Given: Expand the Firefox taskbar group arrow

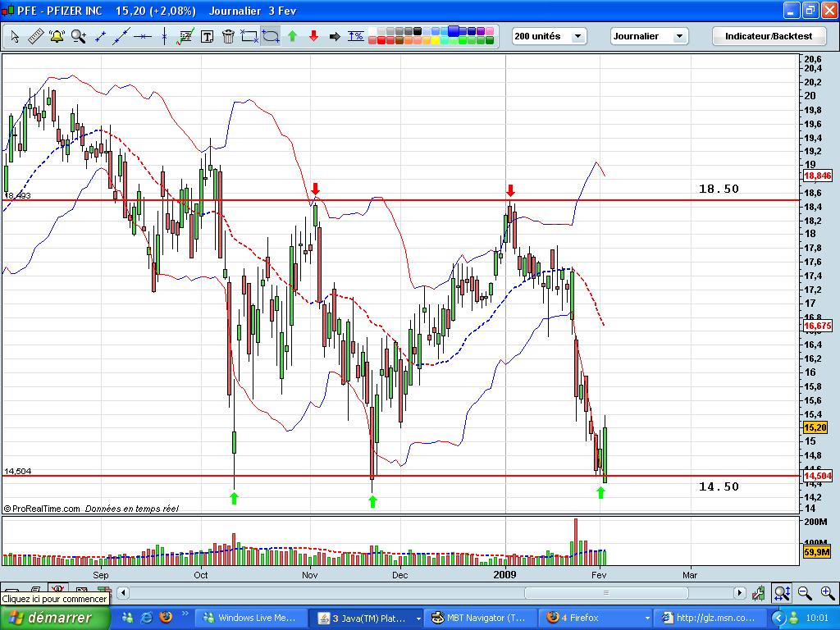Looking at the screenshot, I should pyautogui.click(x=647, y=619).
